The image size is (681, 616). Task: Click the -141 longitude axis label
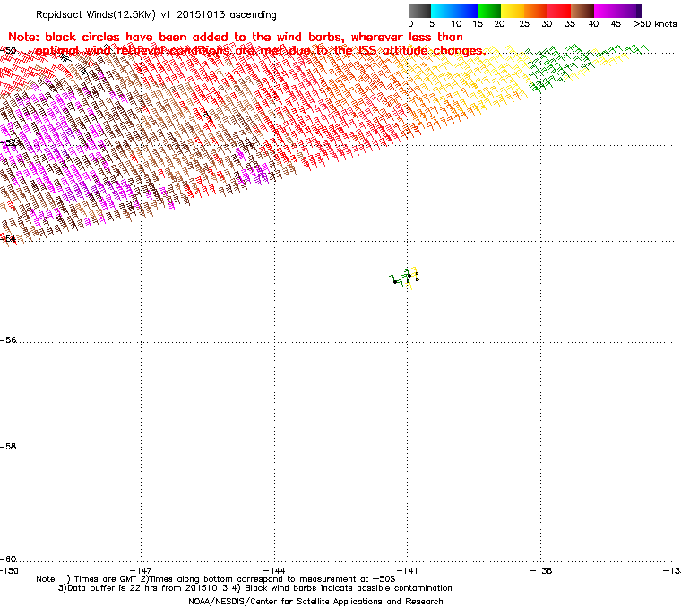[x=407, y=570]
